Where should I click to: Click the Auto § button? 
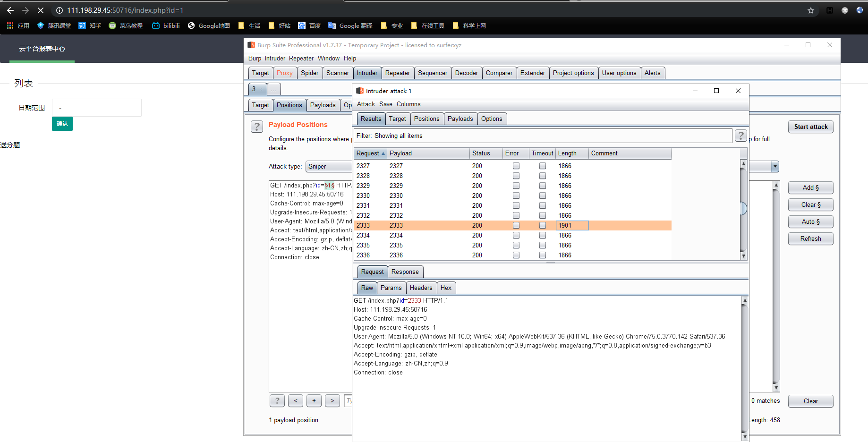click(811, 221)
